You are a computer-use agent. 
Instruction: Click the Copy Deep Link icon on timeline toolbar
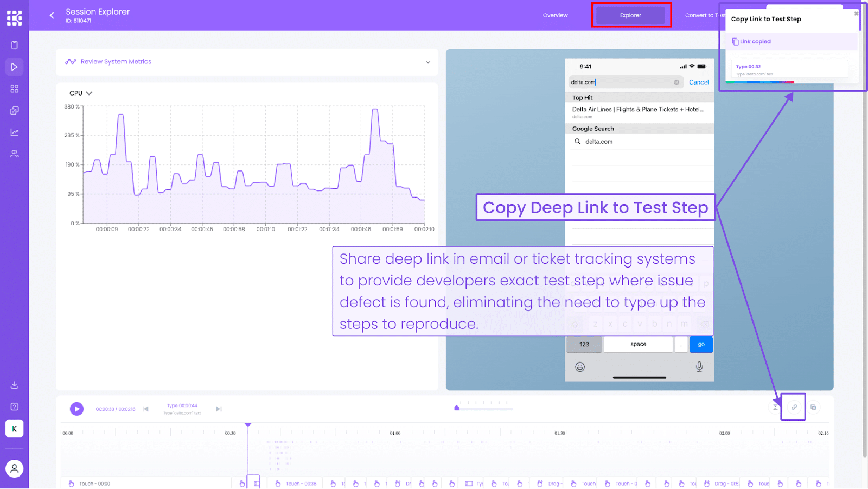pos(793,407)
